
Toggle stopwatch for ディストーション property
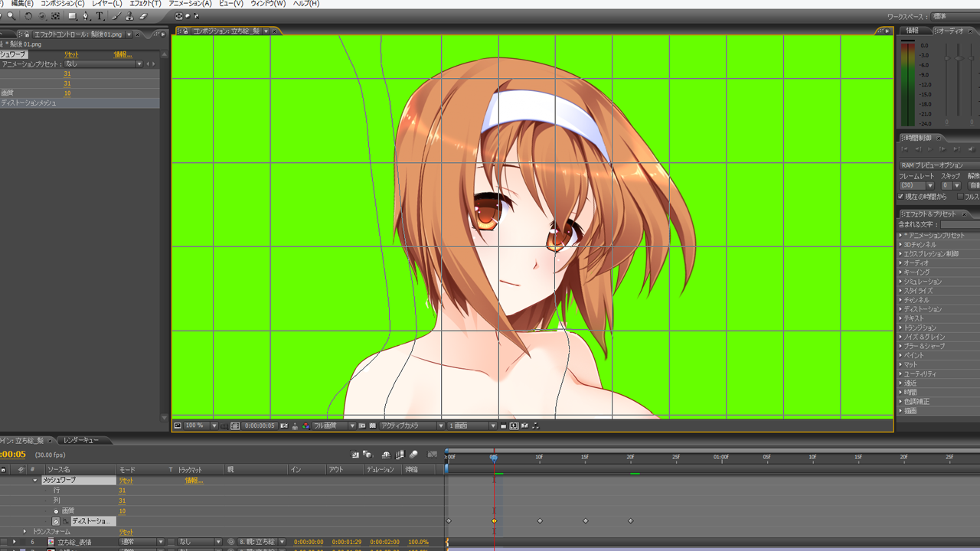click(55, 521)
